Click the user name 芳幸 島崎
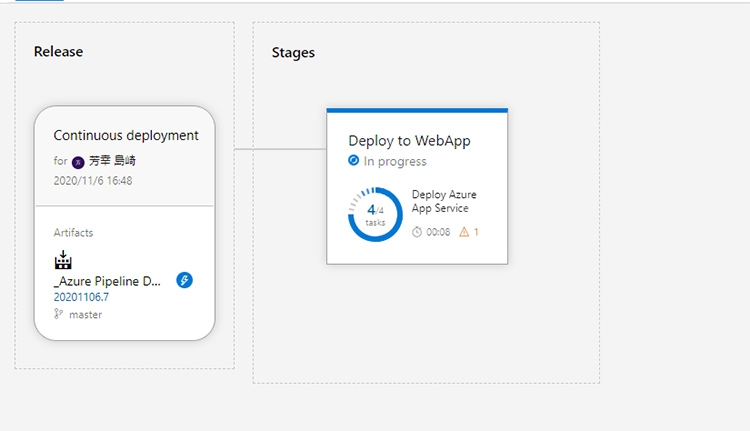The width and height of the screenshot is (750, 431). [111, 161]
